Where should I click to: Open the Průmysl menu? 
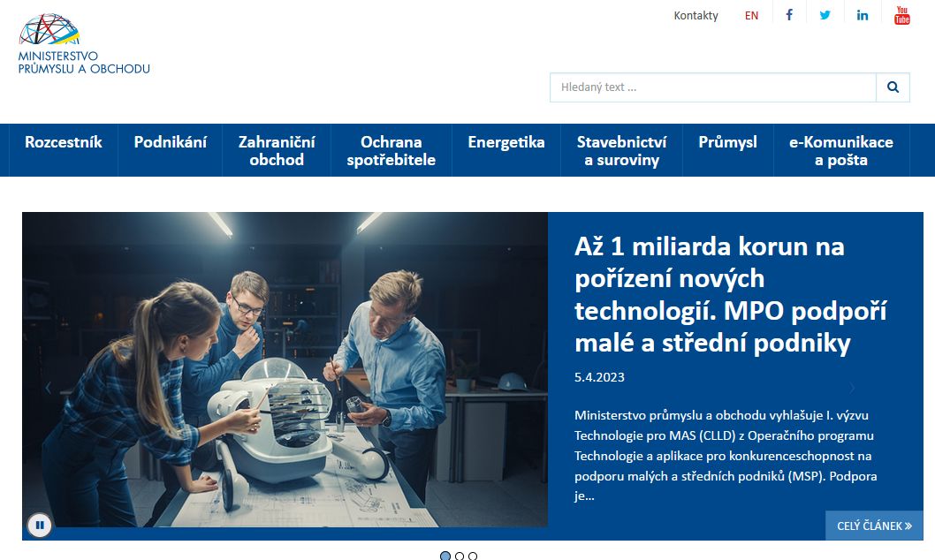coord(727,150)
